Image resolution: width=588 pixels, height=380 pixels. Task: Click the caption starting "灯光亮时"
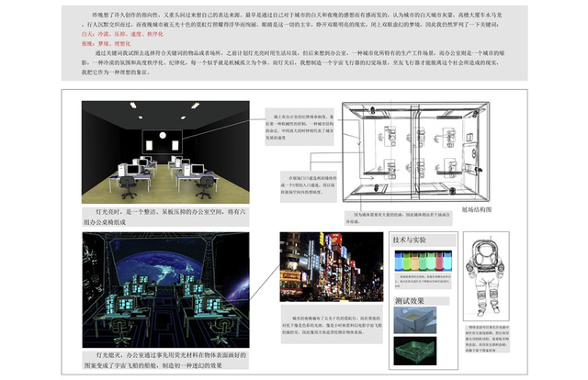coord(165,217)
